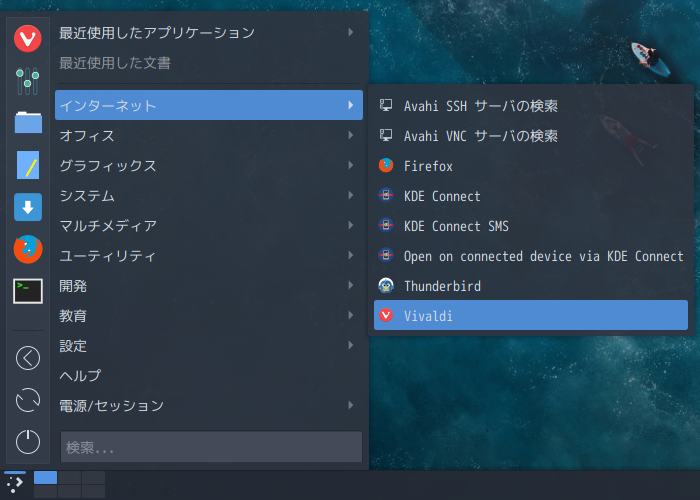Viewport: 700px width, 500px height.
Task: Select the 設定 category
Action: point(209,345)
